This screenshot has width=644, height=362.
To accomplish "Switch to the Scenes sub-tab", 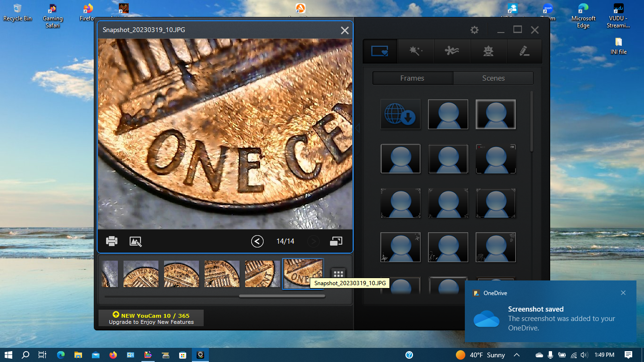I will (x=494, y=78).
